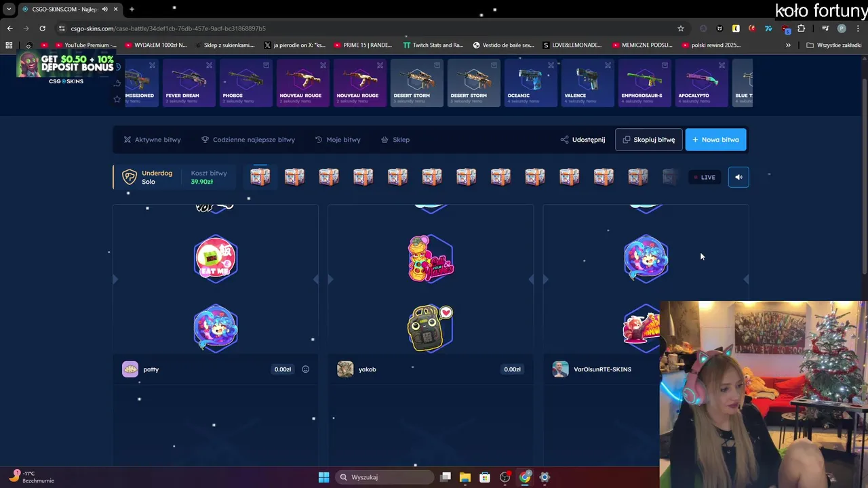The height and width of the screenshot is (488, 868).
Task: Click VarOlsunRTE-SKINS player avatar
Action: tap(560, 369)
